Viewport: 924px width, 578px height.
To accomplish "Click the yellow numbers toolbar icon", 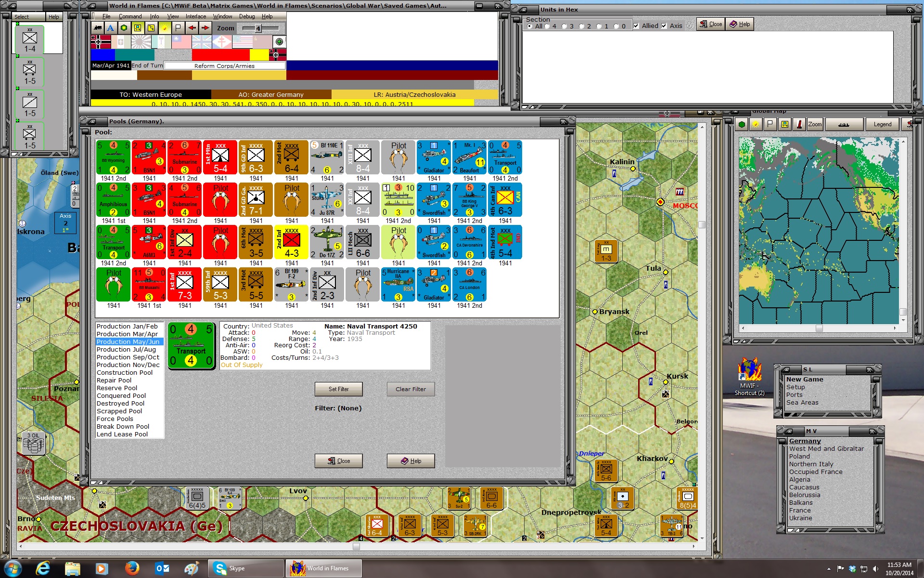I will coord(151,28).
